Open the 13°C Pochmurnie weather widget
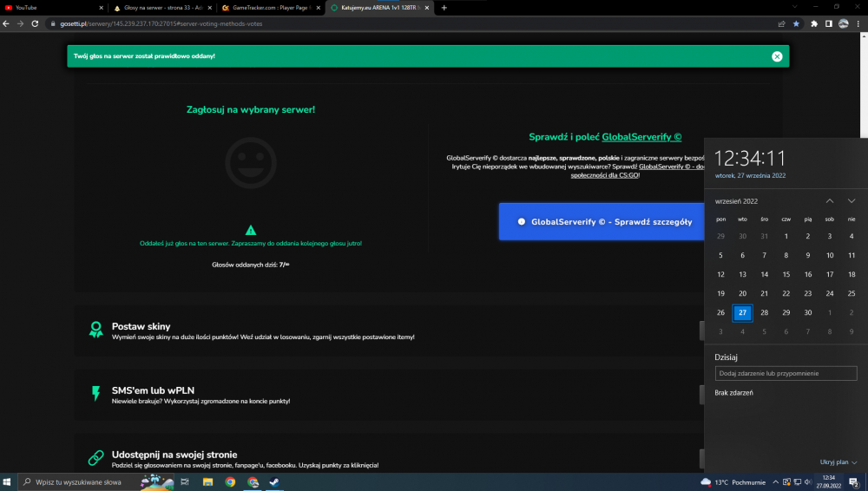Image resolution: width=868 pixels, height=491 pixels. pyautogui.click(x=733, y=482)
